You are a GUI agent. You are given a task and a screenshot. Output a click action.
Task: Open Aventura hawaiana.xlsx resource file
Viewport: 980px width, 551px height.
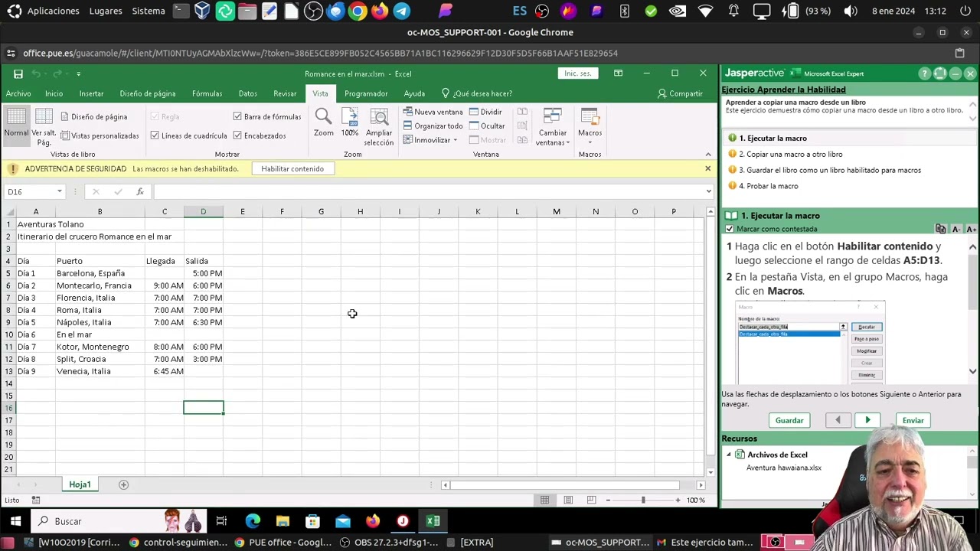783,468
